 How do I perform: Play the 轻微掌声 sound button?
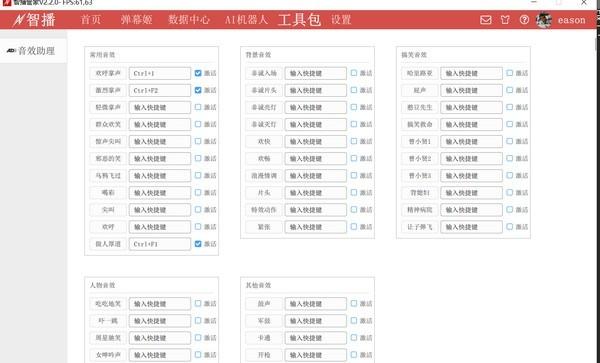pos(108,107)
